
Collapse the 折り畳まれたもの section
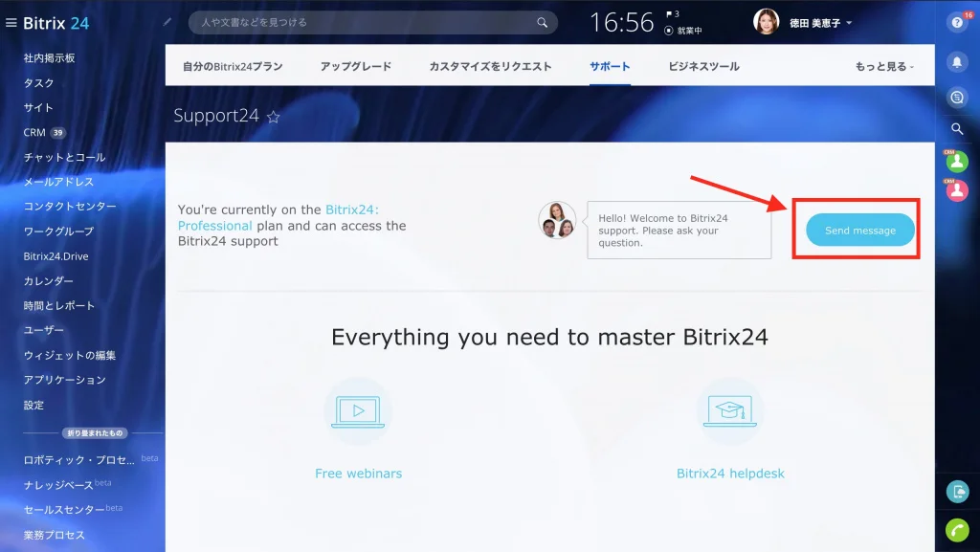point(95,432)
